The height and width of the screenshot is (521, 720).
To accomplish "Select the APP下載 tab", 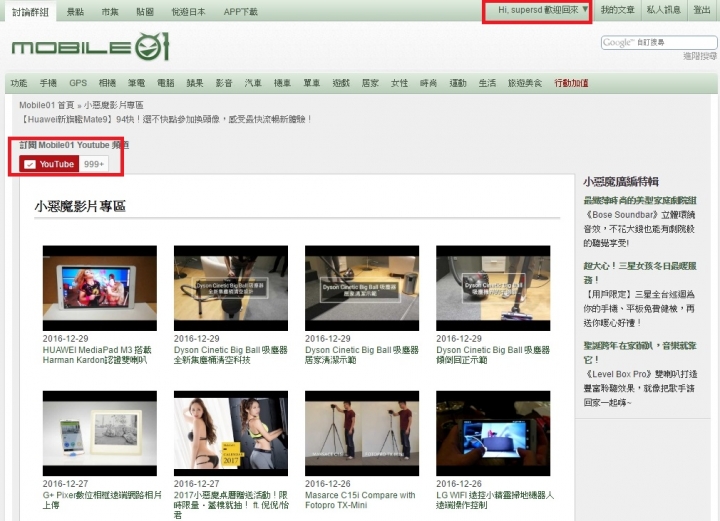I will pyautogui.click(x=241, y=12).
